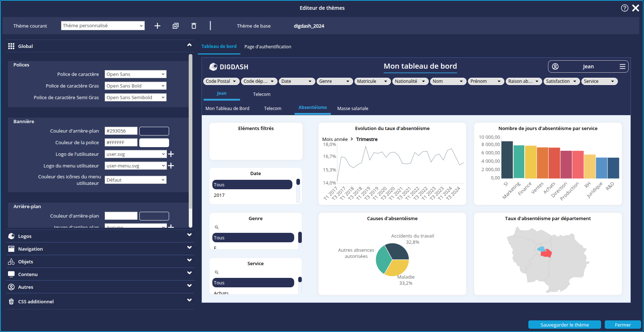Delete the theme with the trash icon
The width and height of the screenshot is (644, 332).
coord(194,26)
